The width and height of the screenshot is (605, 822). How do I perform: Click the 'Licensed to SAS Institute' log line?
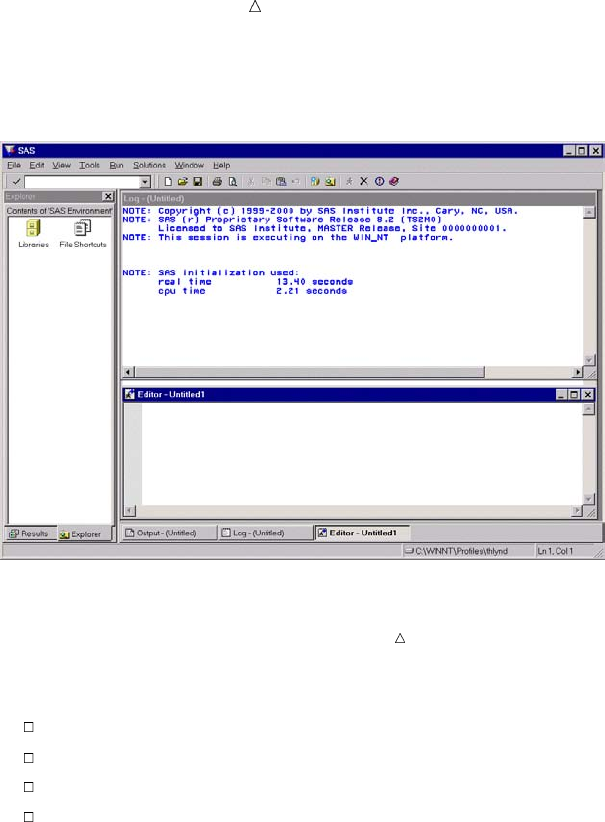point(332,229)
